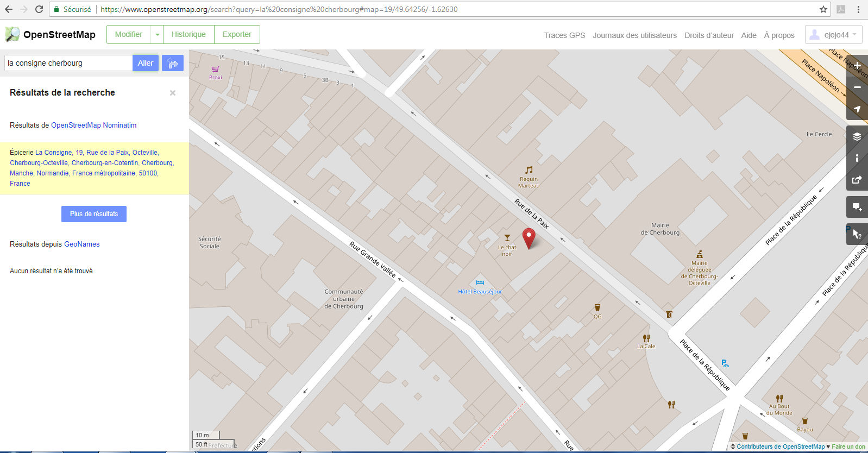Click the Rue Grande Vallée street label

(373, 259)
